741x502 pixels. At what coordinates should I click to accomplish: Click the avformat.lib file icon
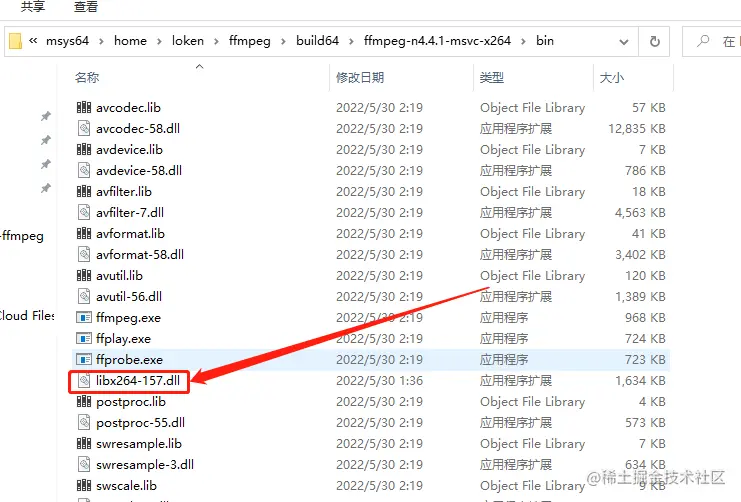(84, 234)
